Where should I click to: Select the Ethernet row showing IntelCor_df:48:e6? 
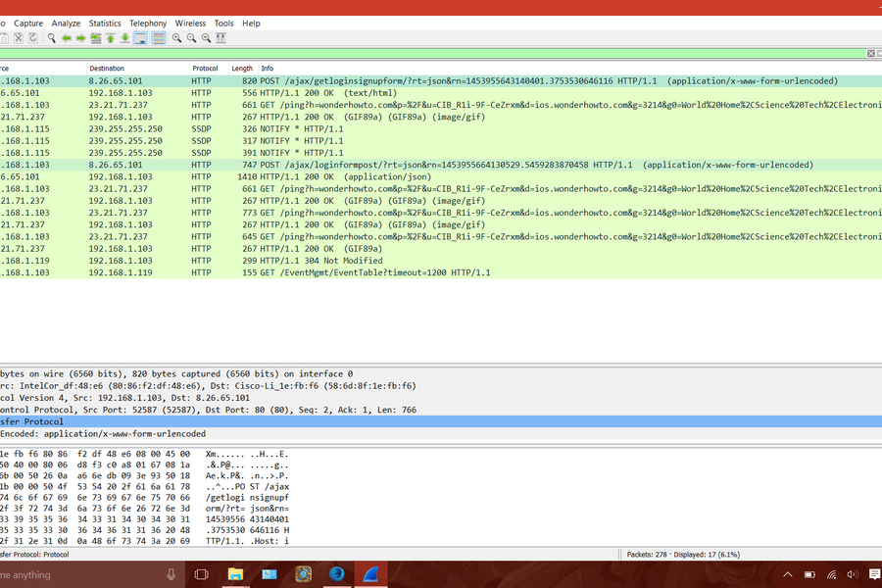point(441,386)
